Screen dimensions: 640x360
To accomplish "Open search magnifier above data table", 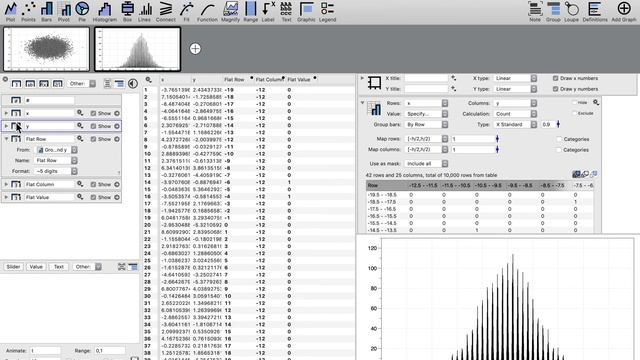I will pos(149,80).
